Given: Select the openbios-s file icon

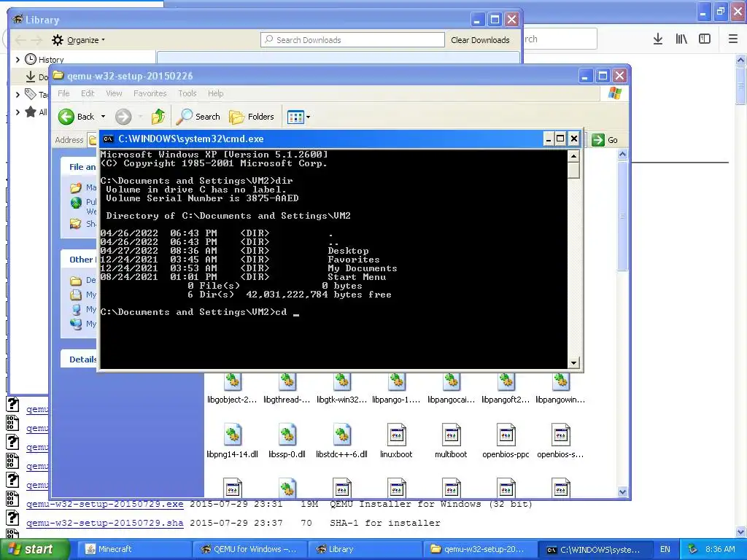Looking at the screenshot, I should point(560,435).
